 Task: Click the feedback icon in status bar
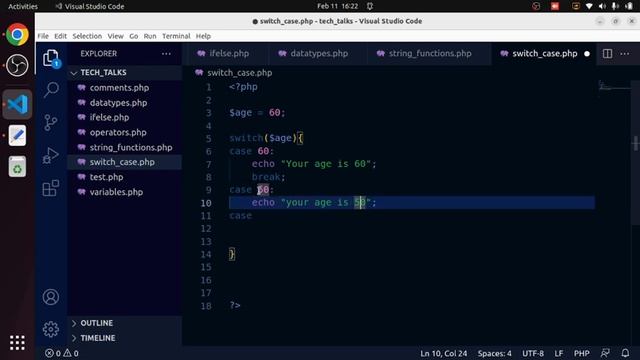pyautogui.click(x=605, y=353)
